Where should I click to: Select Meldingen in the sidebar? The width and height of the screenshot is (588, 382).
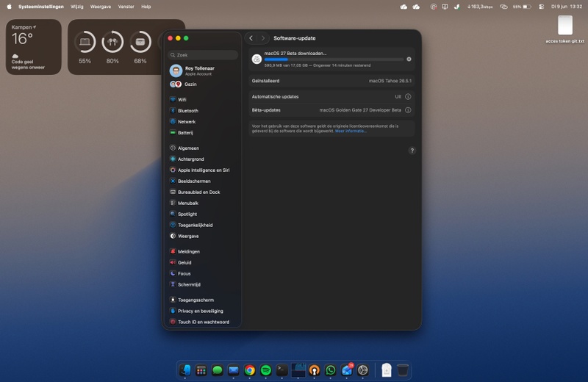[x=203, y=251]
